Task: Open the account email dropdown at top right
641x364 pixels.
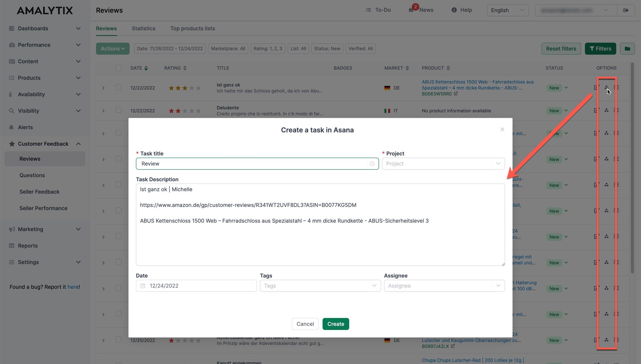Action: pyautogui.click(x=576, y=10)
